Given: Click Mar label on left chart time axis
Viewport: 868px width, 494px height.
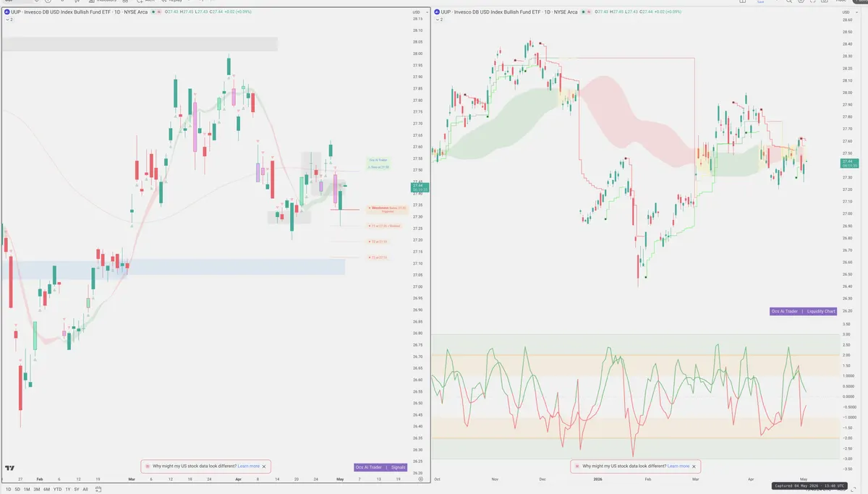Looking at the screenshot, I should 132,479.
